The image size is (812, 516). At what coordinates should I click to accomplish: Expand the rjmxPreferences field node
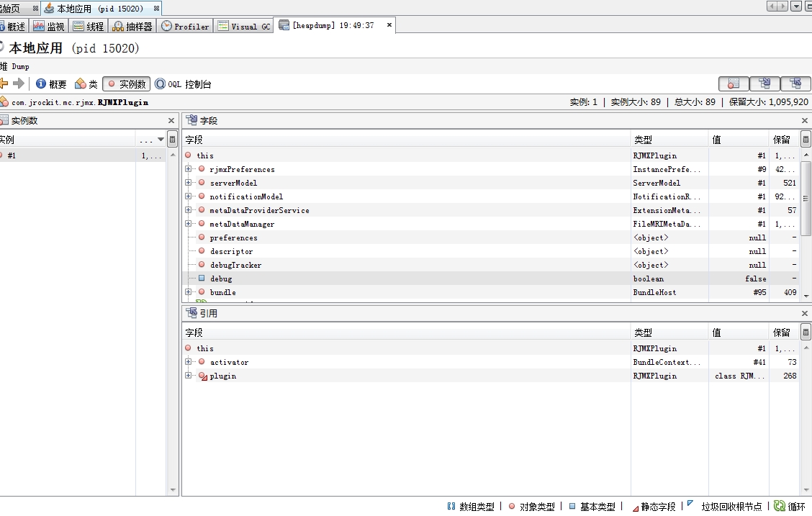click(188, 168)
